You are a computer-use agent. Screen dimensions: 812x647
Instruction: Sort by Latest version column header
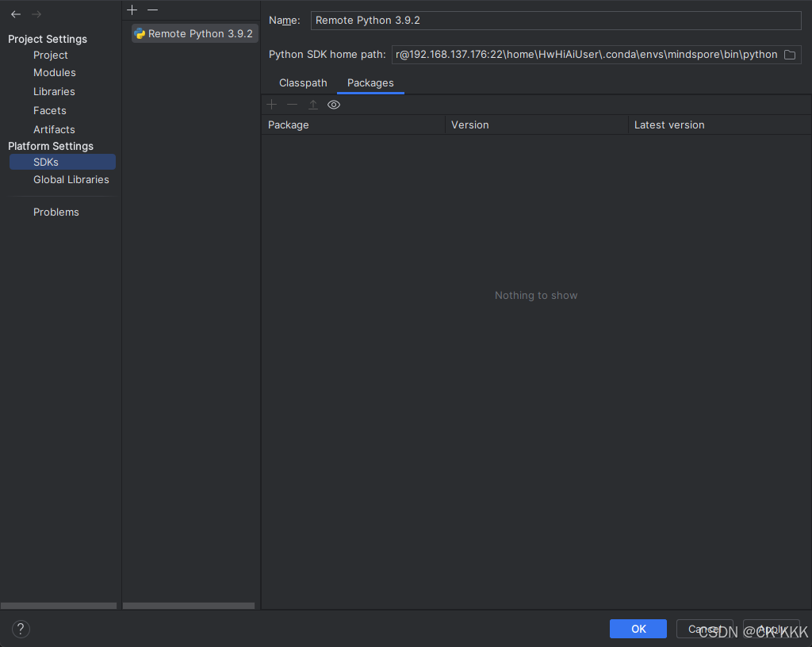point(720,124)
